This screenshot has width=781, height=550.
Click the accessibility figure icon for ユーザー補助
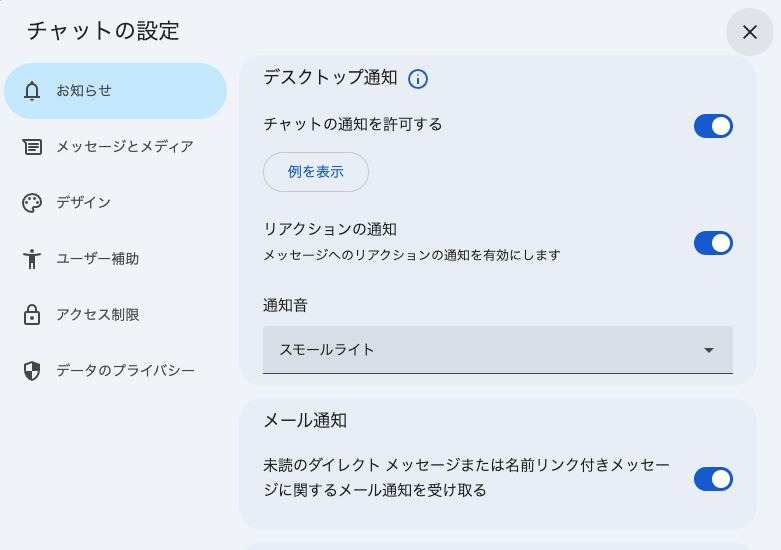coord(32,259)
